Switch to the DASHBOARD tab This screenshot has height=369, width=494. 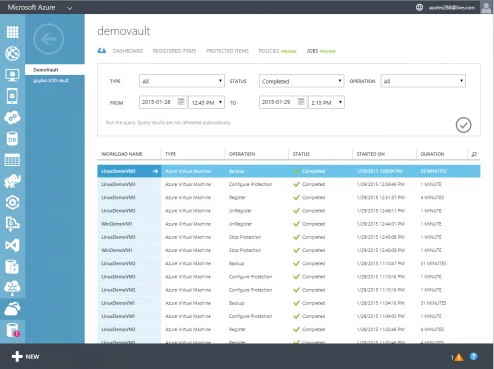pos(128,51)
